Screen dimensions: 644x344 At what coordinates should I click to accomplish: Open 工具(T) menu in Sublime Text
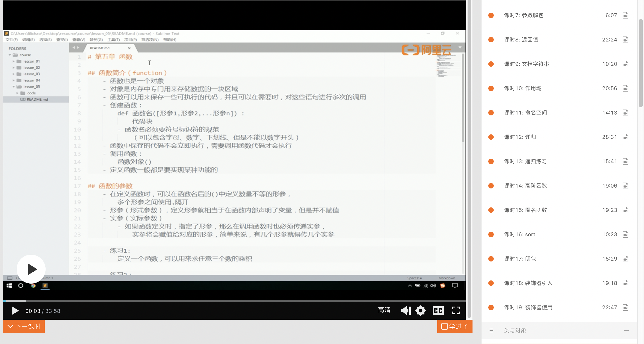tap(114, 39)
